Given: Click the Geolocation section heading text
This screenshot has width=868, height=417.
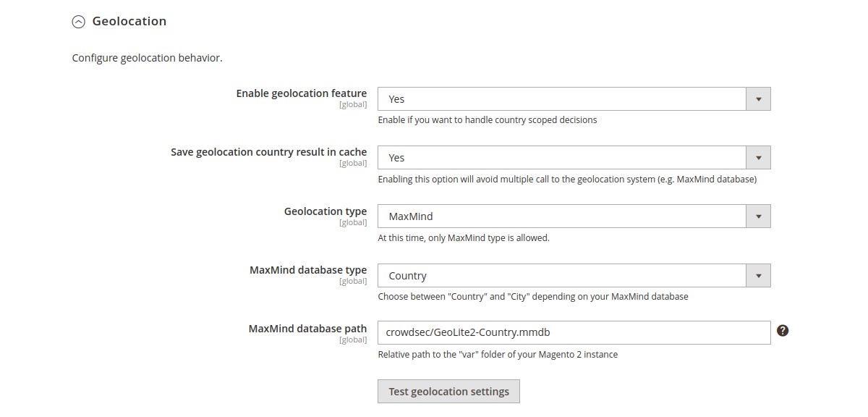Looking at the screenshot, I should [x=129, y=22].
